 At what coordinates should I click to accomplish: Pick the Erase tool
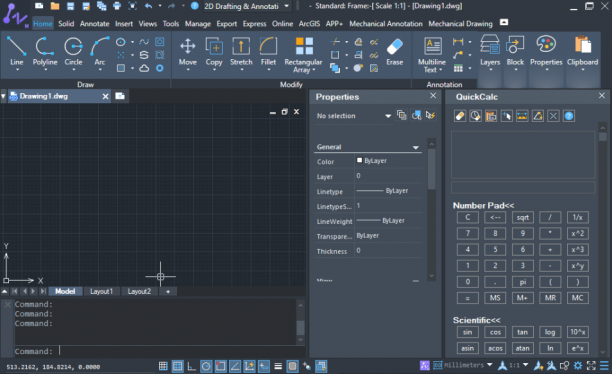(x=395, y=52)
